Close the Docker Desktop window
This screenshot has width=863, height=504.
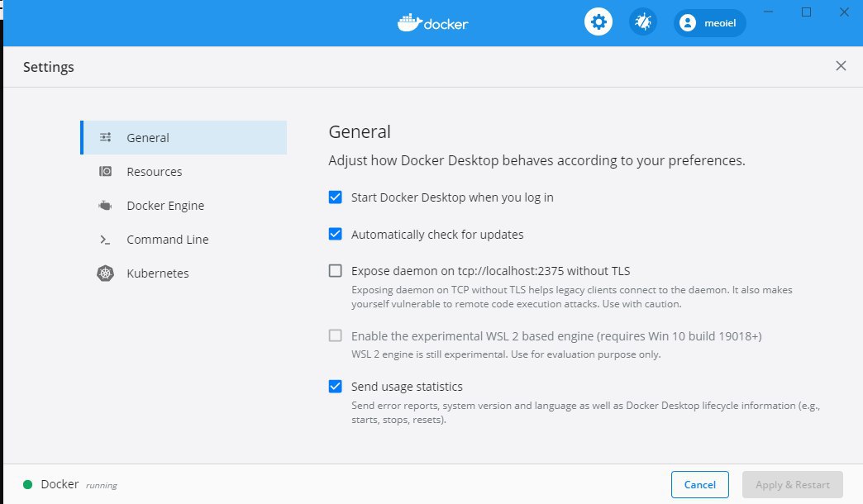pos(844,12)
